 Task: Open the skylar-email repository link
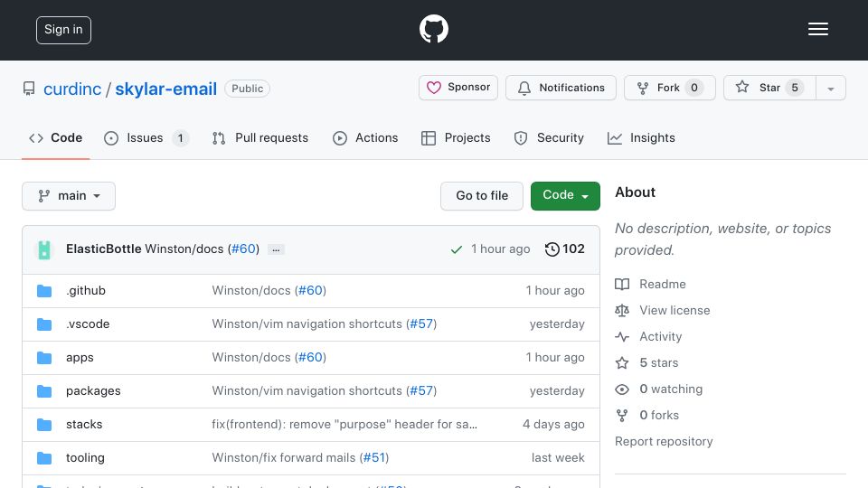click(166, 89)
